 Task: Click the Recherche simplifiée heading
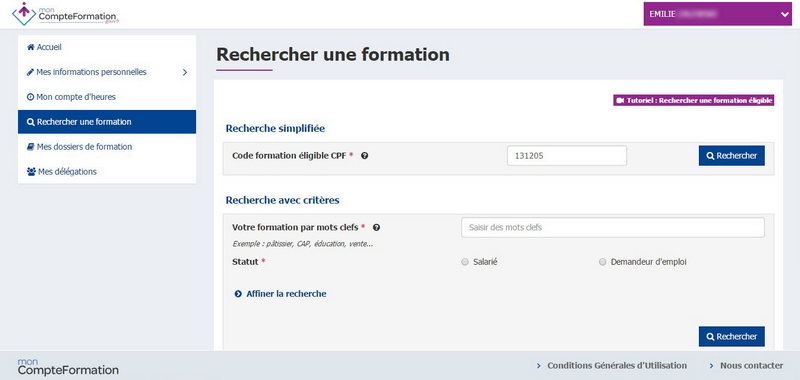pos(275,129)
